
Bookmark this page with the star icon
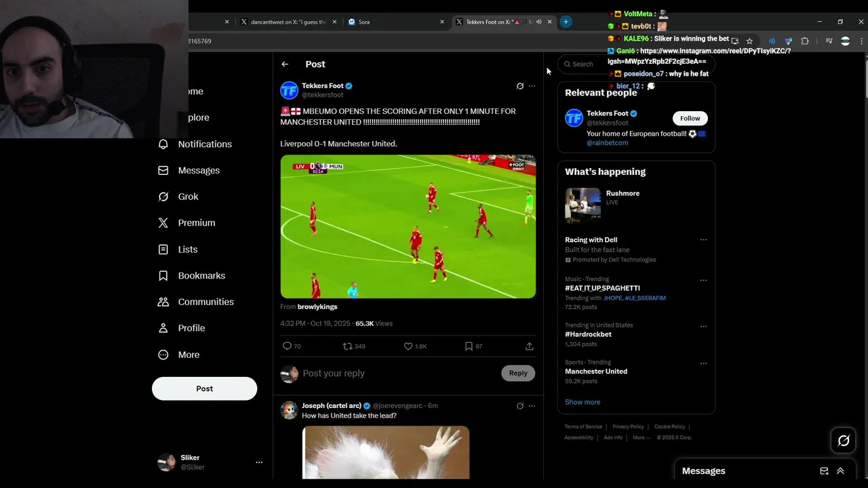click(x=749, y=41)
